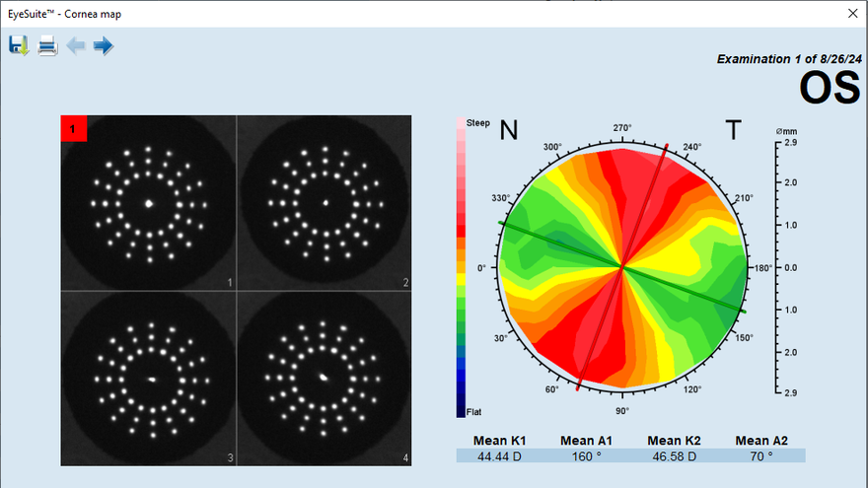Open keratometry image 4 in the bottom-right
Viewport: 868px width, 488px height.
click(x=325, y=378)
